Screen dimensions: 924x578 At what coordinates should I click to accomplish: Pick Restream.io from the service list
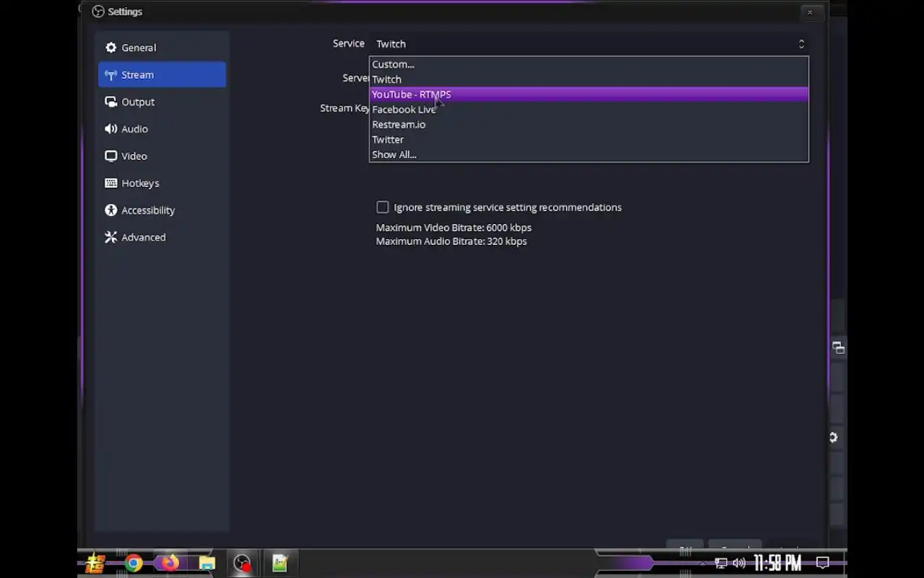tap(588, 124)
